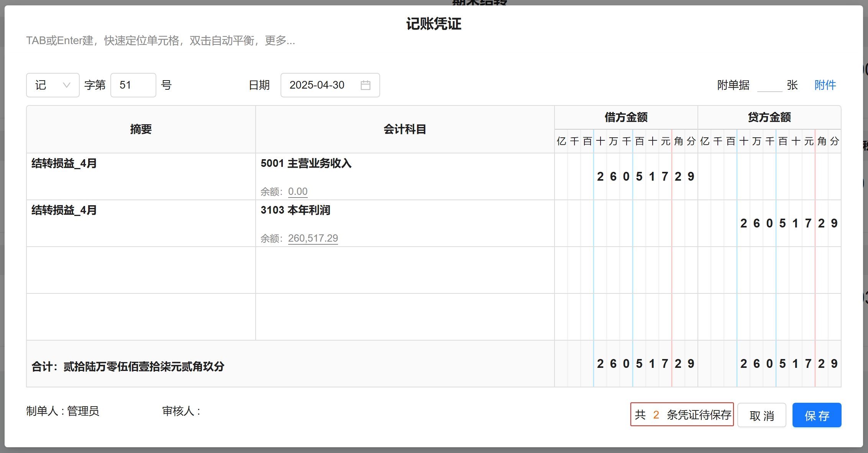This screenshot has height=453, width=868.
Task: Click the voucher number field showing 51
Action: (133, 85)
